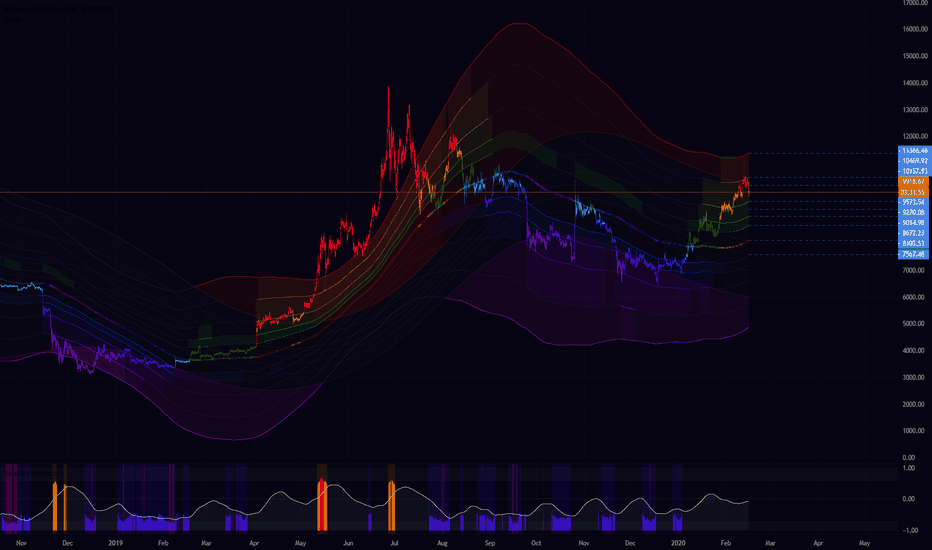Click 0.00 on the Volatility Oscillator scale
This screenshot has width=932, height=550.
tap(909, 499)
